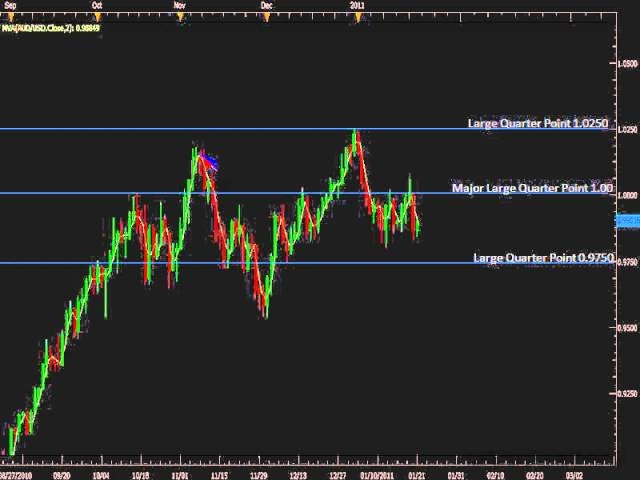Click the 10/04 date axis label
640x480 pixels.
pos(101,476)
